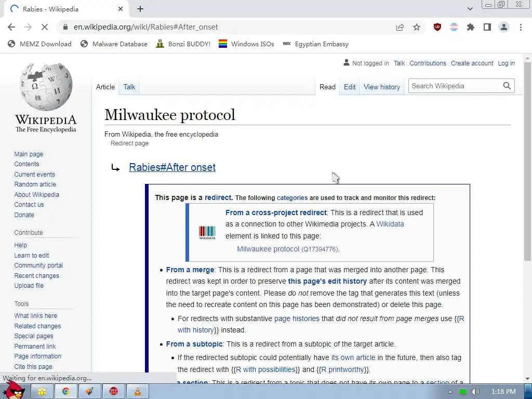This screenshot has height=399, width=532.
Task: Click the Wikipedia globe logo
Action: pyautogui.click(x=46, y=87)
